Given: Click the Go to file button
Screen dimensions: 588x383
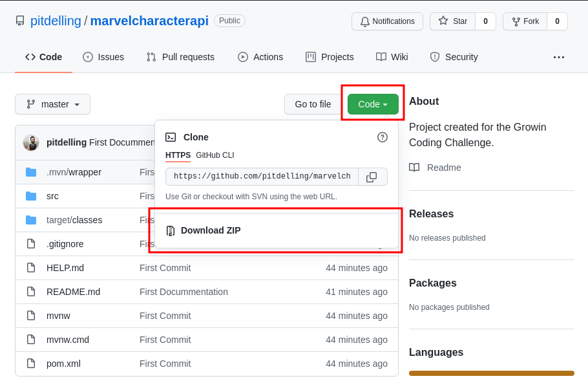Looking at the screenshot, I should click(x=313, y=104).
